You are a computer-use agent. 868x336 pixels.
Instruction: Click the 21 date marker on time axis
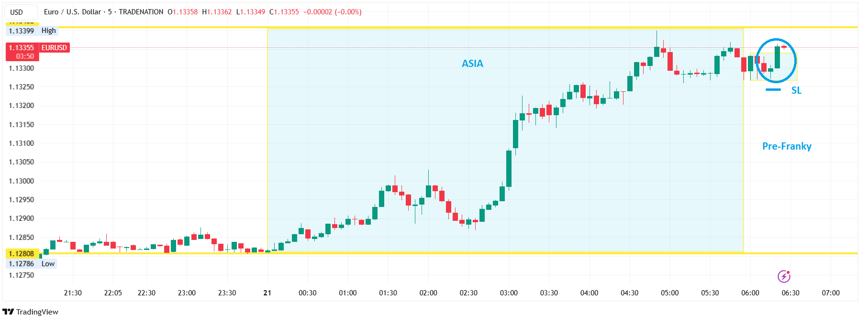(x=267, y=293)
